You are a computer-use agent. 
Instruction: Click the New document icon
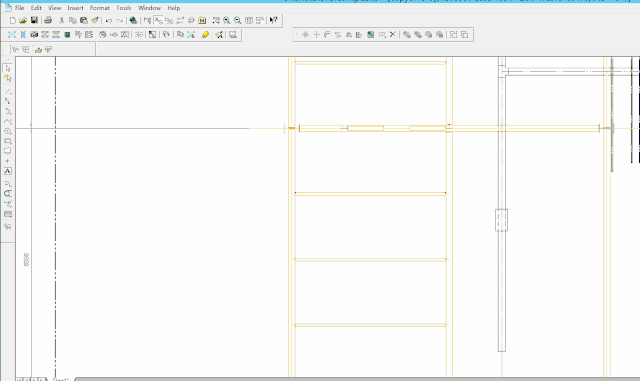[x=13, y=20]
